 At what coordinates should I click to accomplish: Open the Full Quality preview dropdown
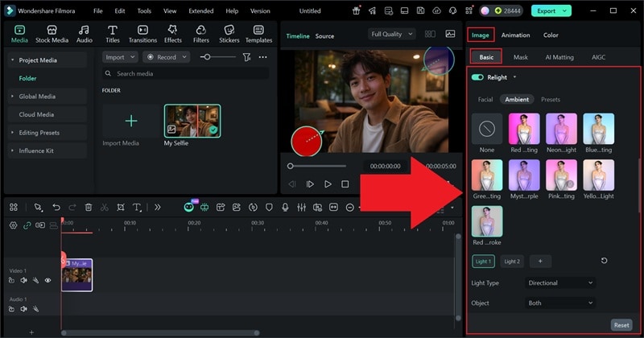(391, 35)
